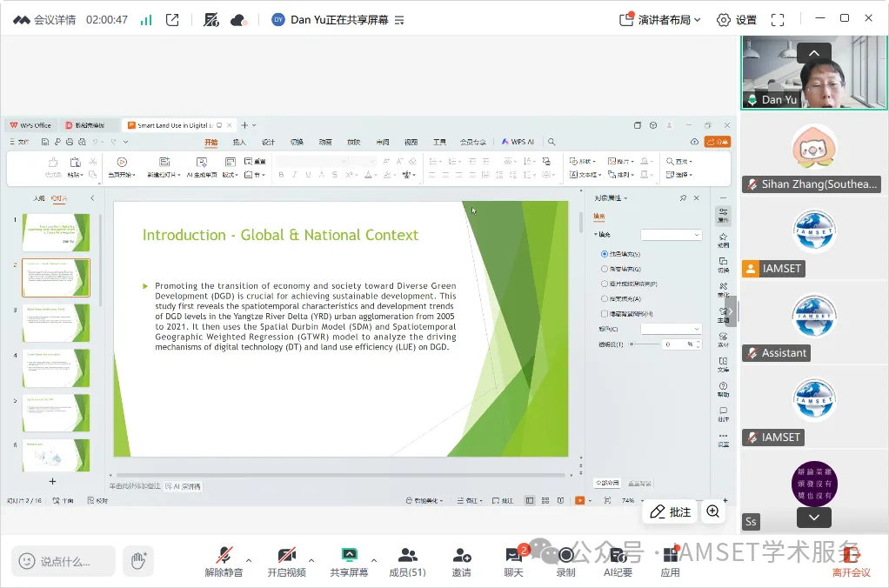
Task: Select the 图案填充(A) pattern fill radio
Action: pos(605,298)
